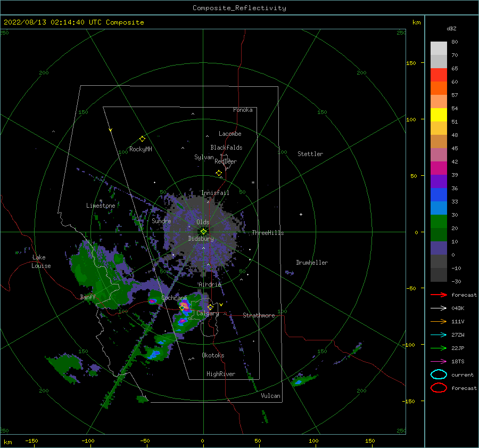The image size is (479, 448).
Task: Click the ThreeHills label
Action: pyautogui.click(x=268, y=233)
